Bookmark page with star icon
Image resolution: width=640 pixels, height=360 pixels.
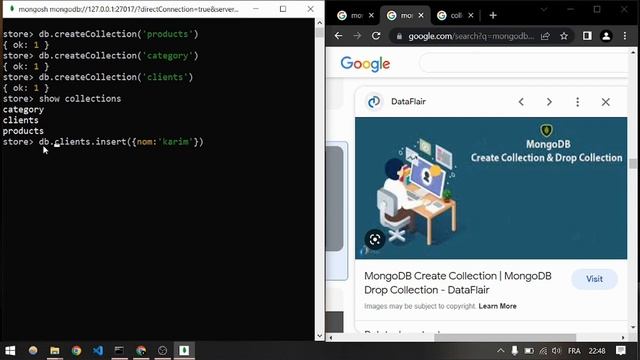point(564,36)
